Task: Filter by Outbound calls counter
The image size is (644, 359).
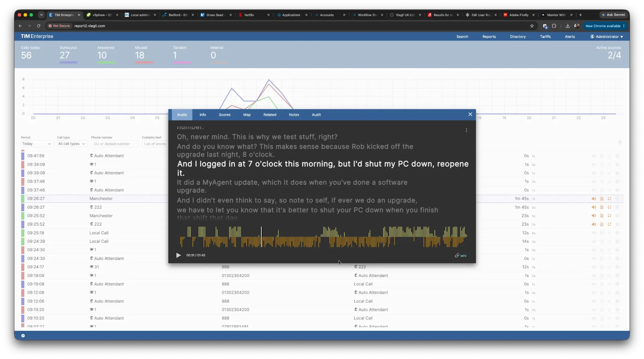Action: point(68,54)
